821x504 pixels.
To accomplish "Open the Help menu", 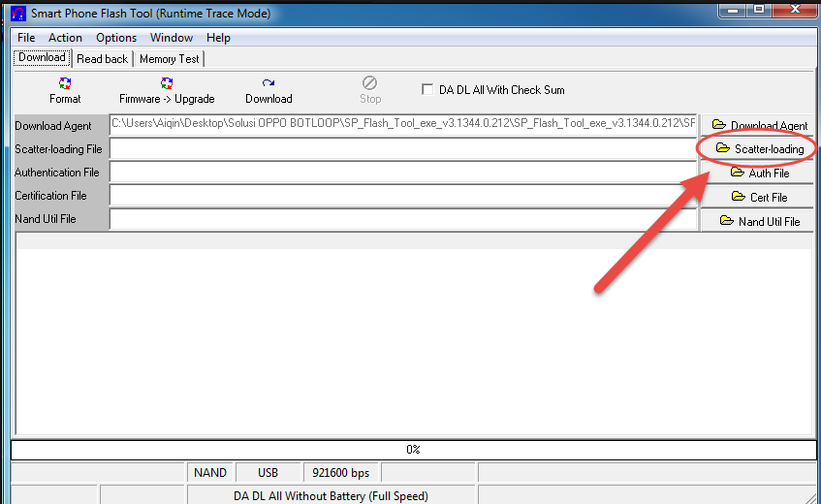I will pos(218,38).
